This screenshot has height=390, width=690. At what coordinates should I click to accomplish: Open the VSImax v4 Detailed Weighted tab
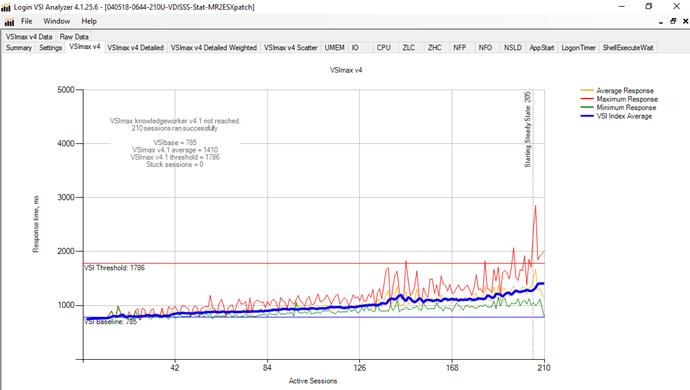214,48
